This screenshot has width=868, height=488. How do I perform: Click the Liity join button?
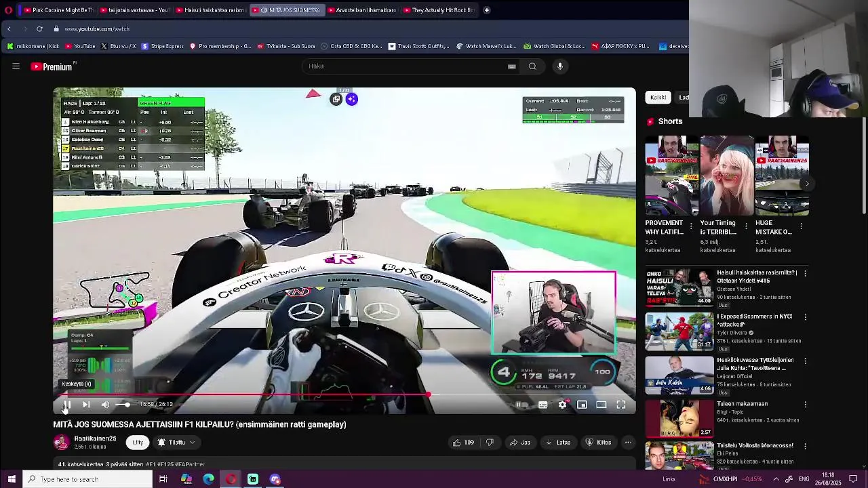(138, 443)
